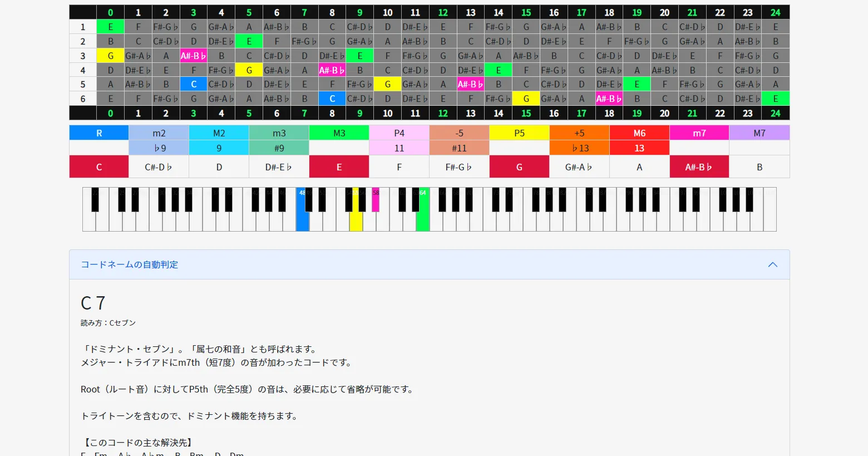Click yellow G on string 3 fret 0
Screen dimensions: 868x456
pos(110,56)
